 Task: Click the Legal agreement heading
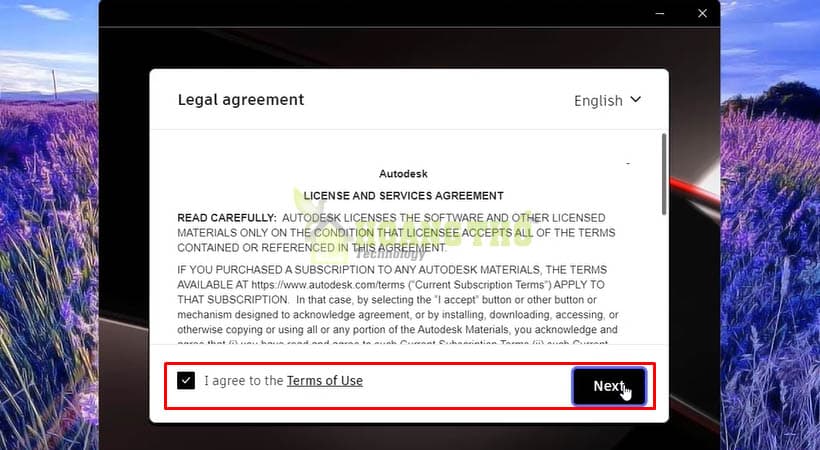[241, 99]
